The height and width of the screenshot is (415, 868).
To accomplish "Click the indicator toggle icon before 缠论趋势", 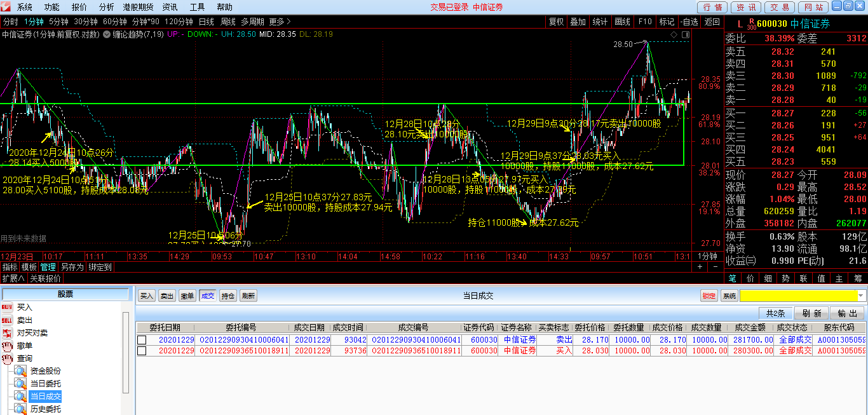I will point(107,34).
